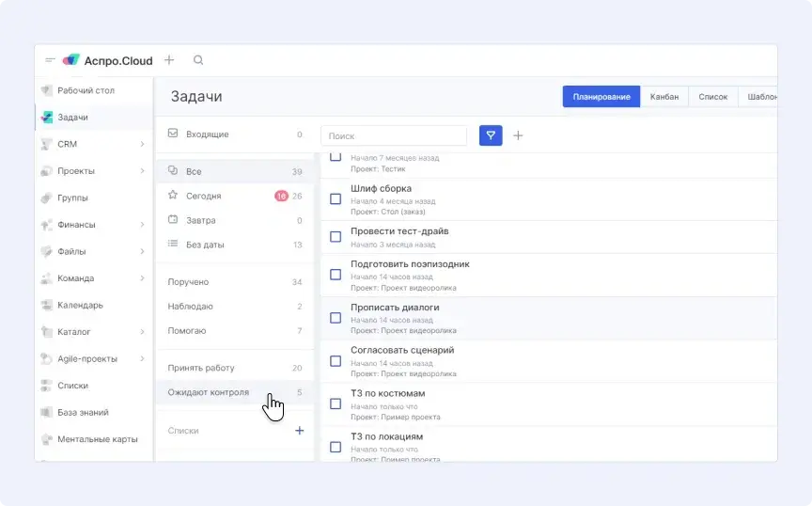Switch to the Канбан tab
The height and width of the screenshot is (506, 812).
664,97
